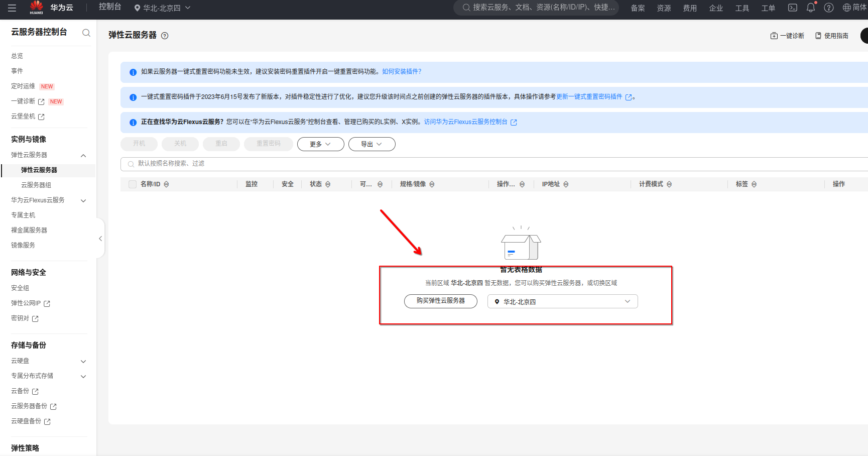Open 一键诊断 in the sidebar
This screenshot has height=456, width=868.
pyautogui.click(x=23, y=101)
